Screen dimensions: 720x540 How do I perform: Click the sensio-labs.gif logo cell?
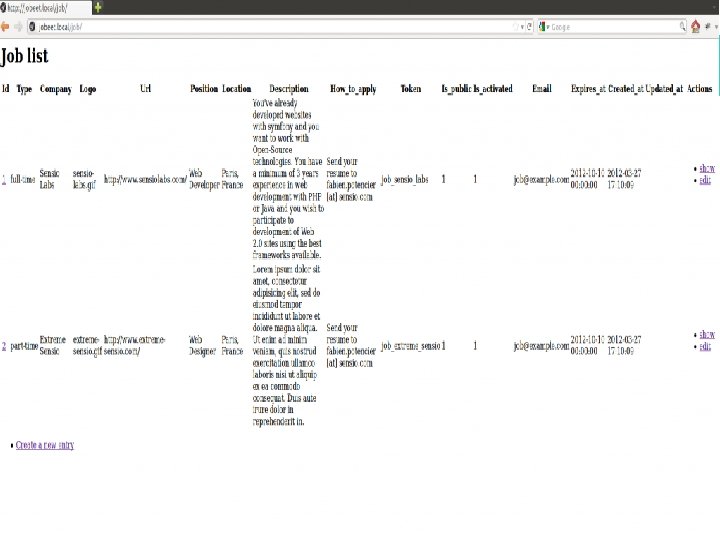point(84,179)
